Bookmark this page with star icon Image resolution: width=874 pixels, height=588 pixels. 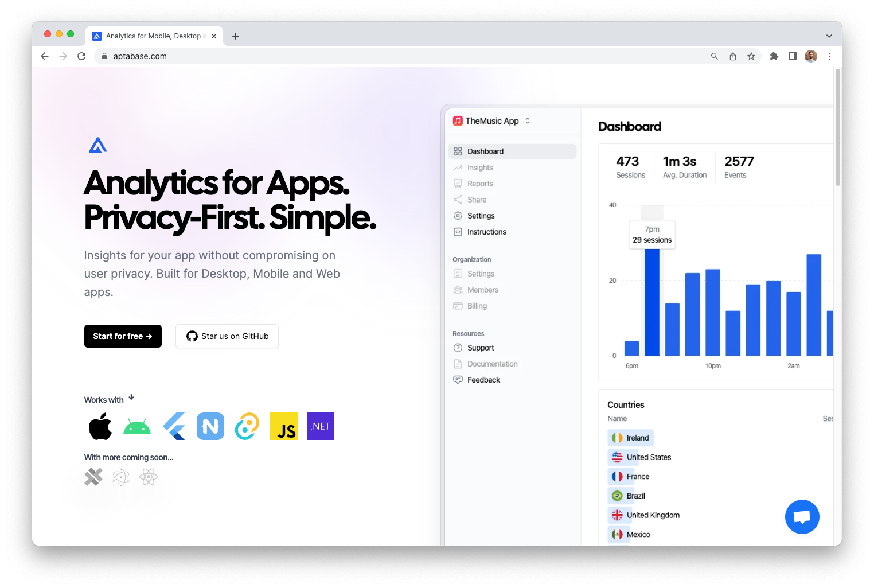[751, 56]
